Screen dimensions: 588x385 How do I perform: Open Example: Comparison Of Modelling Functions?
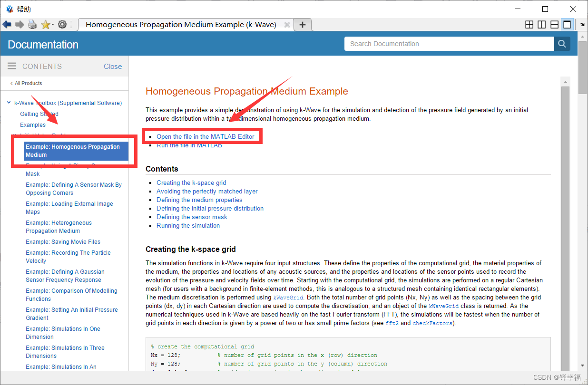click(71, 295)
